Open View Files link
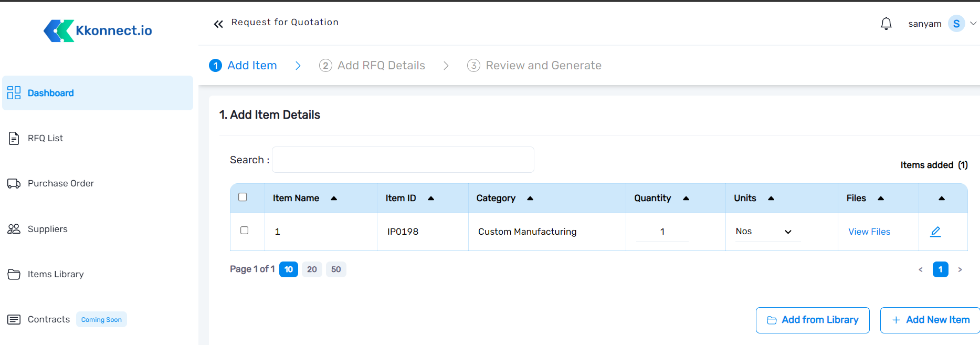This screenshot has height=345, width=980. point(869,232)
